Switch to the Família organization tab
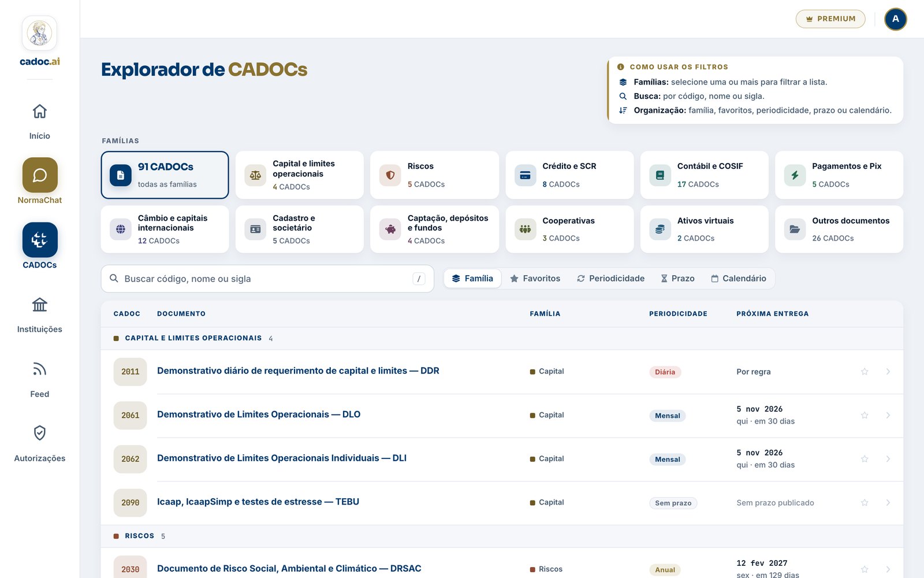Screen dimensions: 924x578 coord(472,279)
